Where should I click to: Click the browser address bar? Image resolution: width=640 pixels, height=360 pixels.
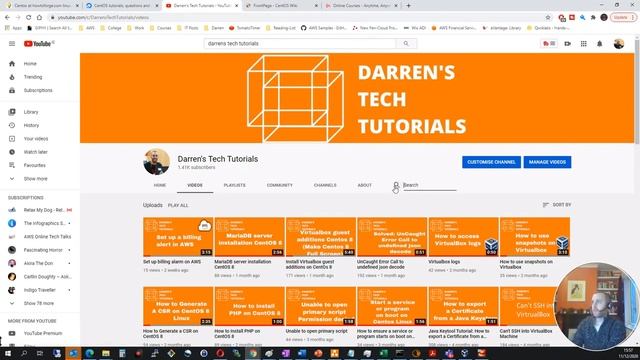(298, 18)
